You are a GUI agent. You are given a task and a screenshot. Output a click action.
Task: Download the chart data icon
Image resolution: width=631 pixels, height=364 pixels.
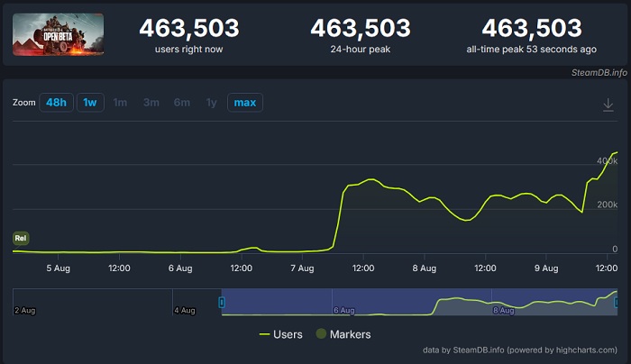tap(608, 105)
